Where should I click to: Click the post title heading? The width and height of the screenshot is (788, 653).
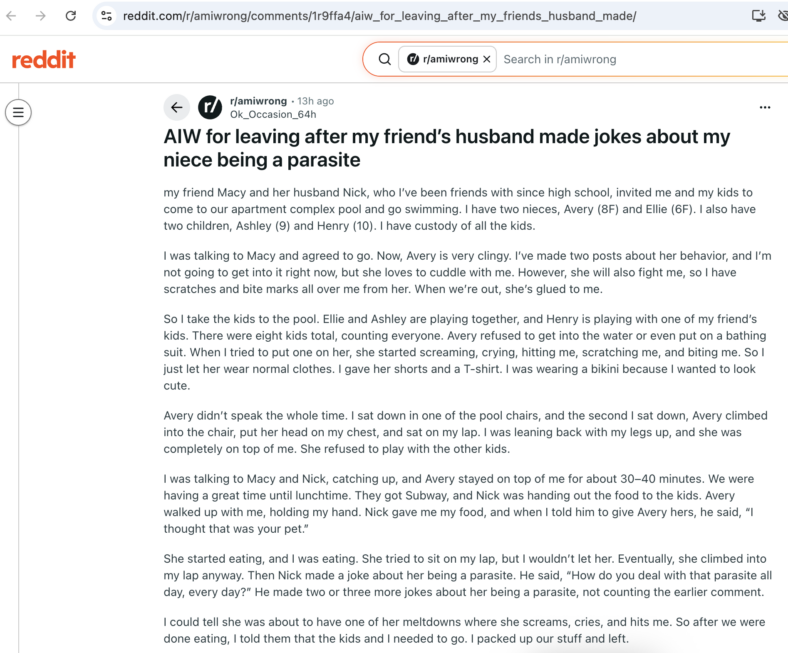point(447,148)
